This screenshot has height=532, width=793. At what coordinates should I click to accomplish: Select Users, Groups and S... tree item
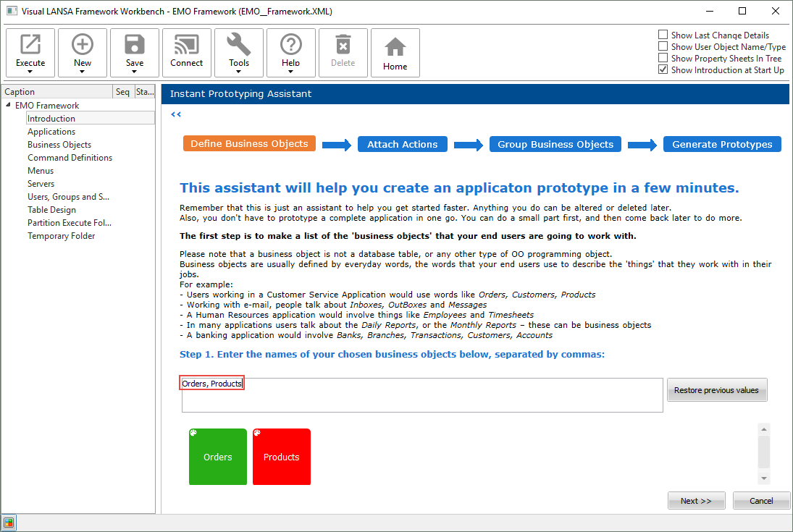tap(68, 197)
